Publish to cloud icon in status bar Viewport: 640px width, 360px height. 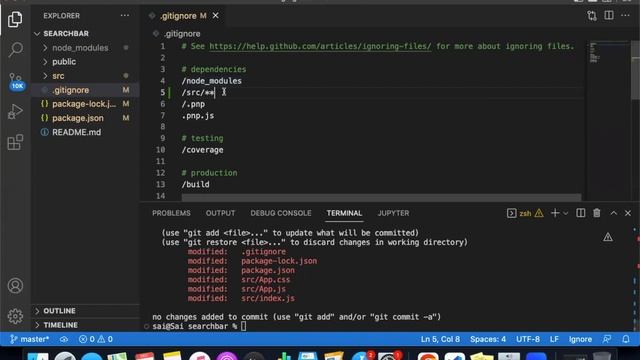click(x=64, y=339)
